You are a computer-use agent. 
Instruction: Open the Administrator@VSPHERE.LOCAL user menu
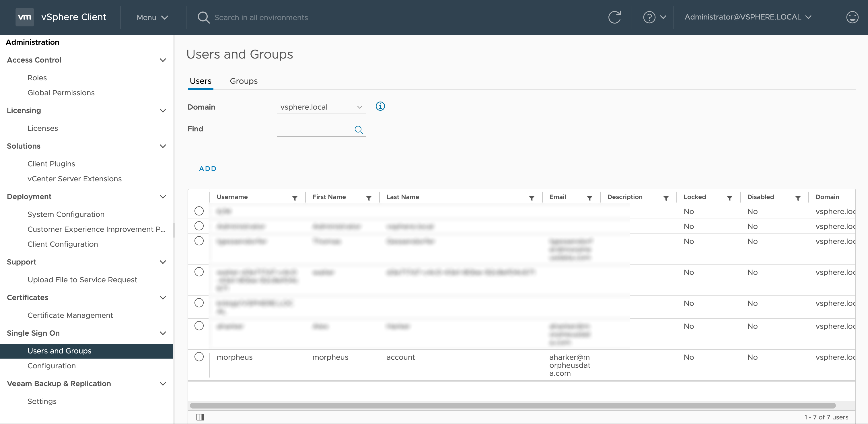click(747, 17)
